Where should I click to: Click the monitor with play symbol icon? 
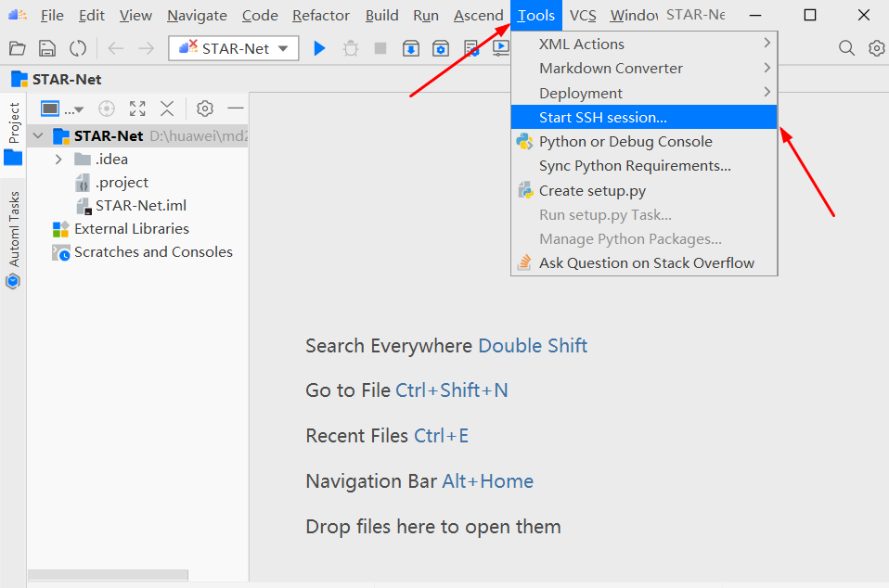tap(501, 49)
